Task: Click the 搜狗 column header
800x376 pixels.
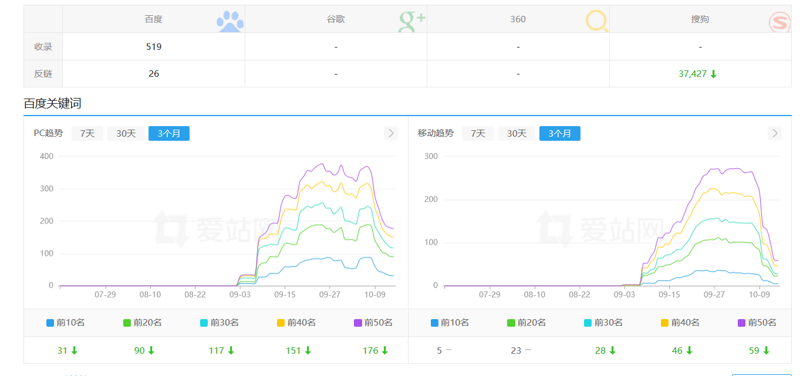Action: click(x=700, y=20)
